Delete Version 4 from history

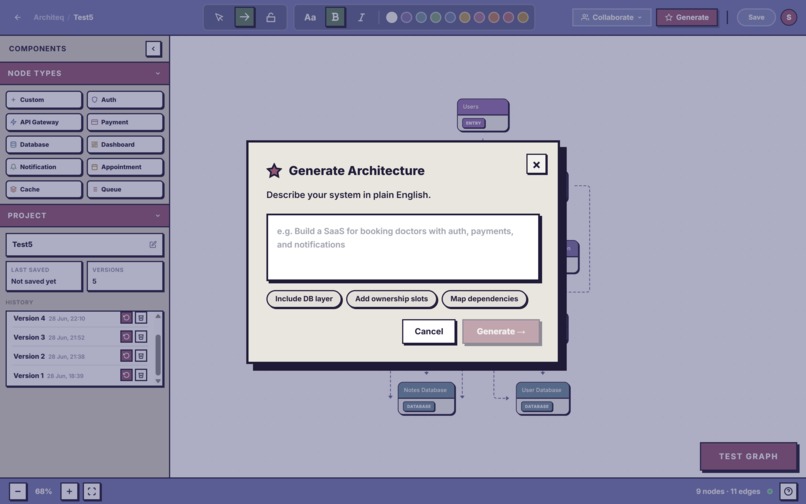(141, 318)
